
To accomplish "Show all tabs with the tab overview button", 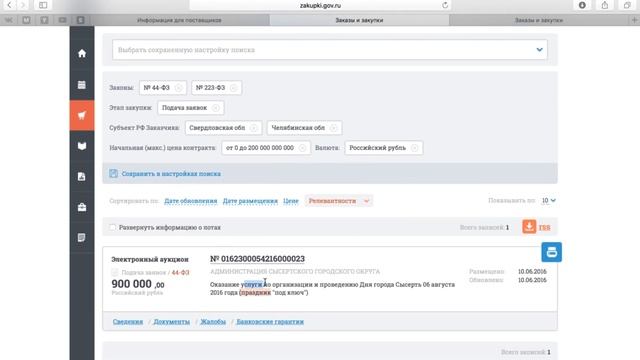I will click(x=627, y=5).
